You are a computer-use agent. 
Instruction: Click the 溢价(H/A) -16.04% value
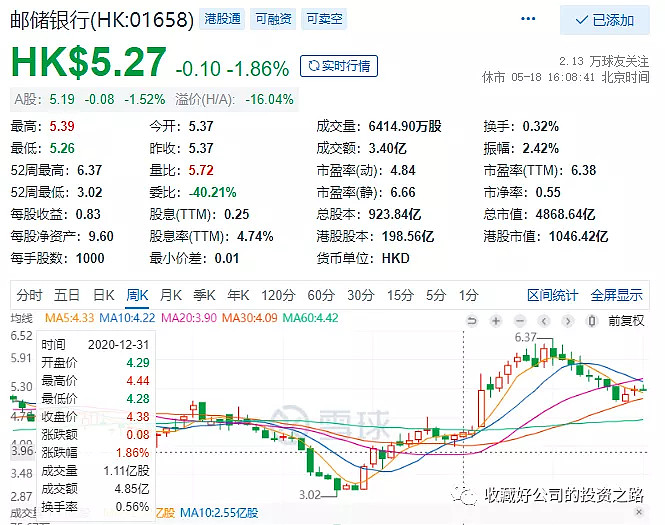(x=269, y=99)
